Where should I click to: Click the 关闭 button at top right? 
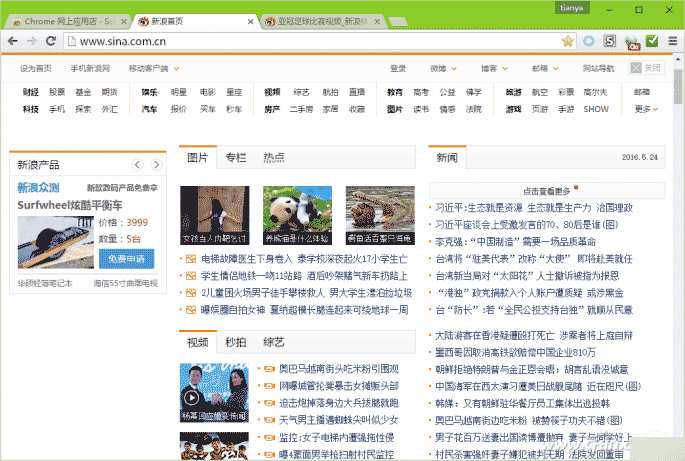647,68
